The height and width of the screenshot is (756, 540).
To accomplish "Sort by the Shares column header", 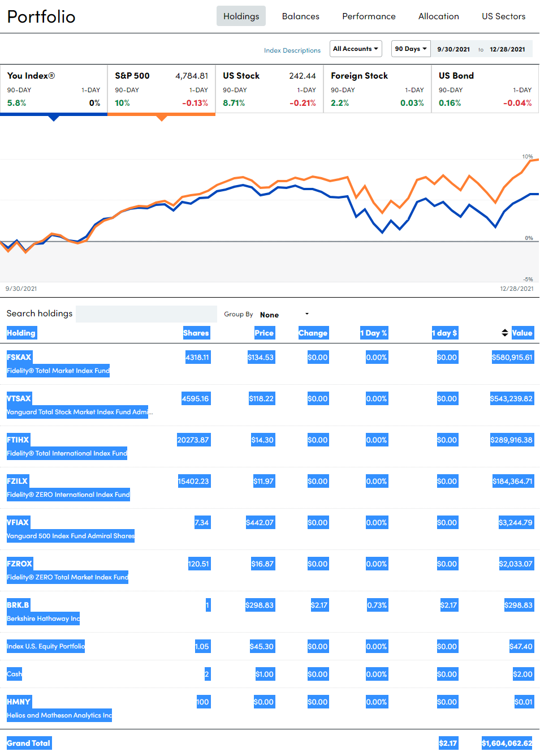I will (x=196, y=333).
